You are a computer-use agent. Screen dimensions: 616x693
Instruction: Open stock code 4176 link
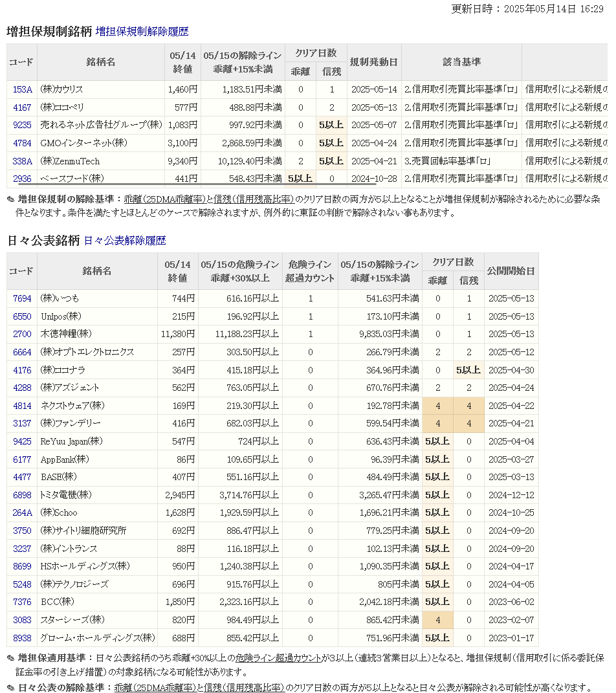point(22,370)
